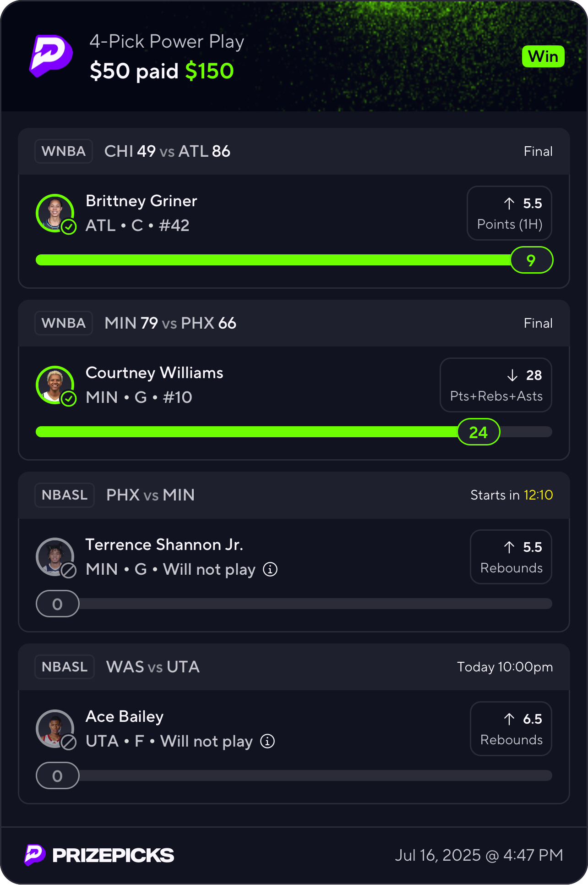Click the Ace Bailey player name
The height and width of the screenshot is (885, 588).
[x=125, y=716]
